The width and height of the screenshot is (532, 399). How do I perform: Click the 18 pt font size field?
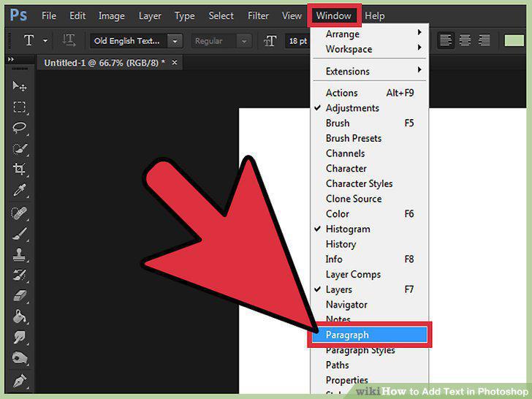click(297, 41)
